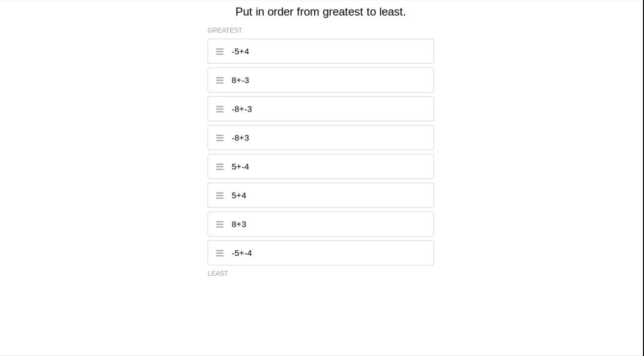Select the 5+-4 expression text
Screen dimensions: 644x356
click(240, 167)
